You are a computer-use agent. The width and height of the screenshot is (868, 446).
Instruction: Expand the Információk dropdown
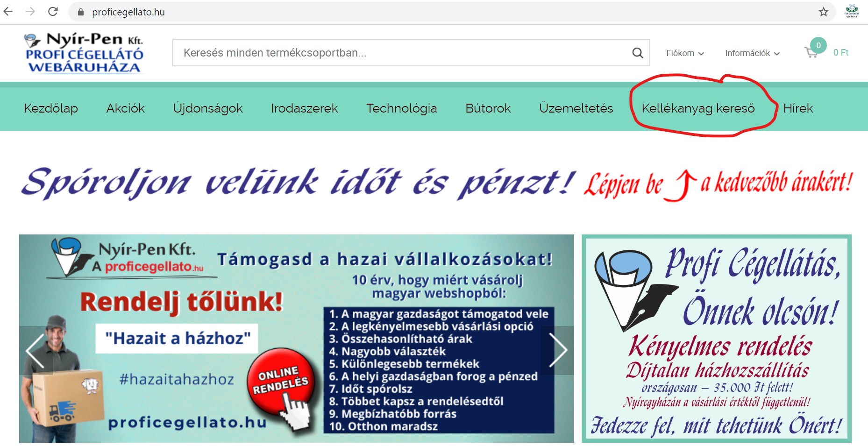pyautogui.click(x=752, y=53)
